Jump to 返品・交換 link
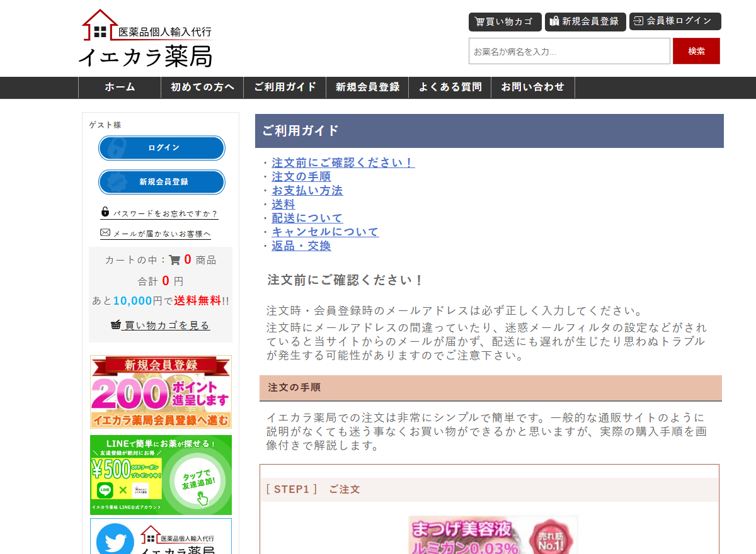The width and height of the screenshot is (756, 554). coord(301,246)
